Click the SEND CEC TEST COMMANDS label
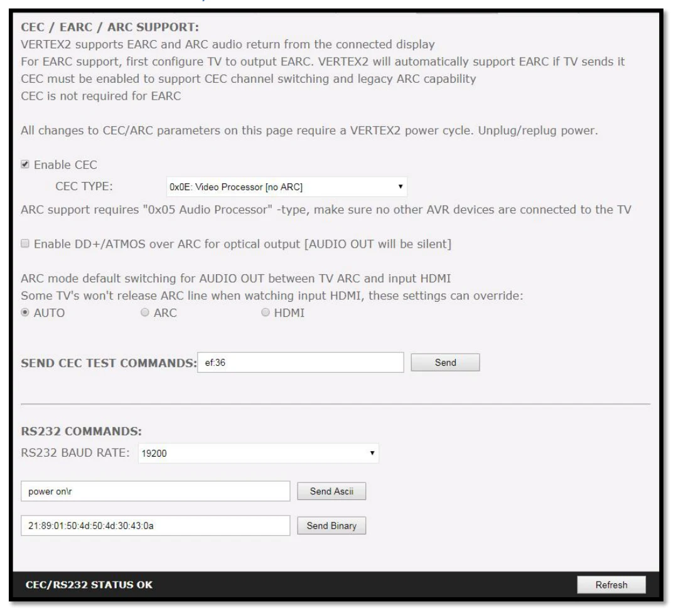The height and width of the screenshot is (616, 678). point(109,363)
